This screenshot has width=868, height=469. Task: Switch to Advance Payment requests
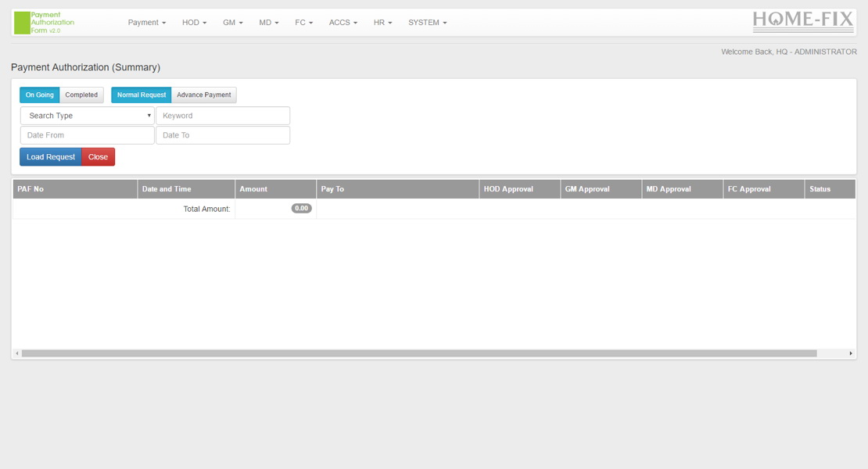point(204,95)
